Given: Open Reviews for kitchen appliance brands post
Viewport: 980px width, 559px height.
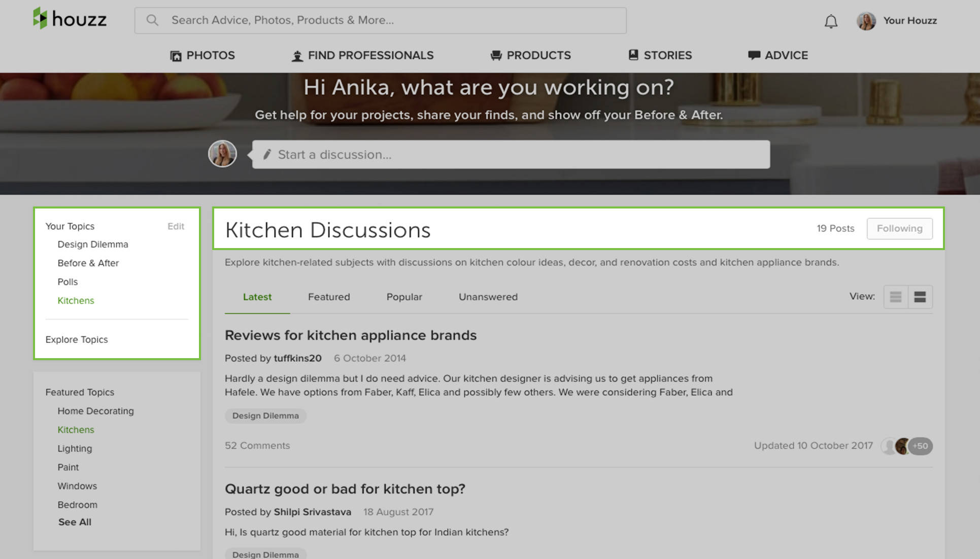Looking at the screenshot, I should pos(350,335).
